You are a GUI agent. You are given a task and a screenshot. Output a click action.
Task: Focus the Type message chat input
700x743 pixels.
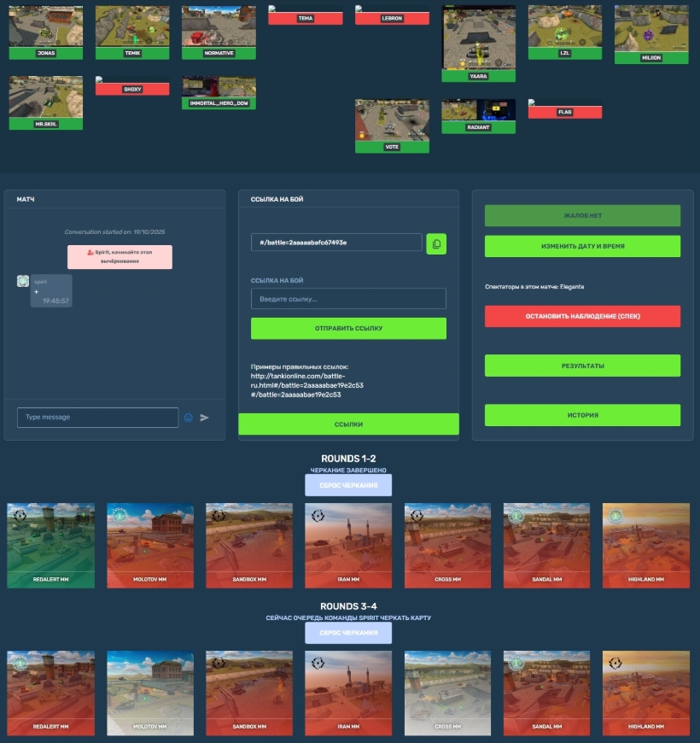[x=97, y=418]
